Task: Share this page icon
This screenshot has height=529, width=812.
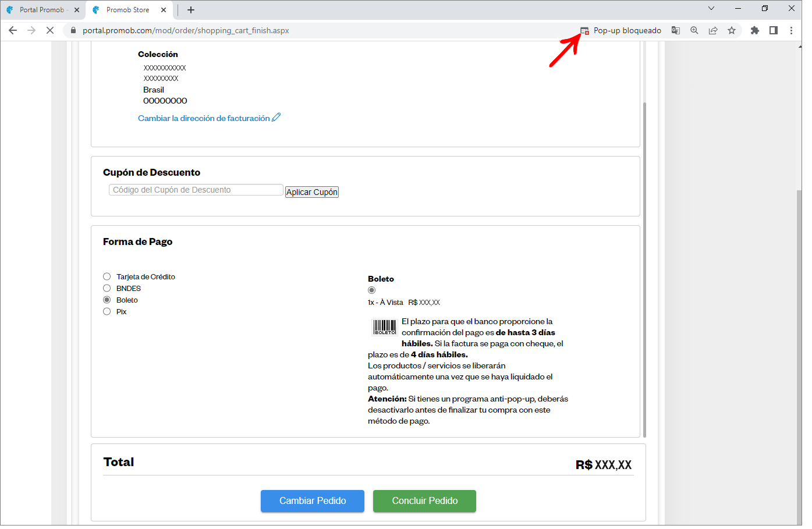Action: pos(713,30)
